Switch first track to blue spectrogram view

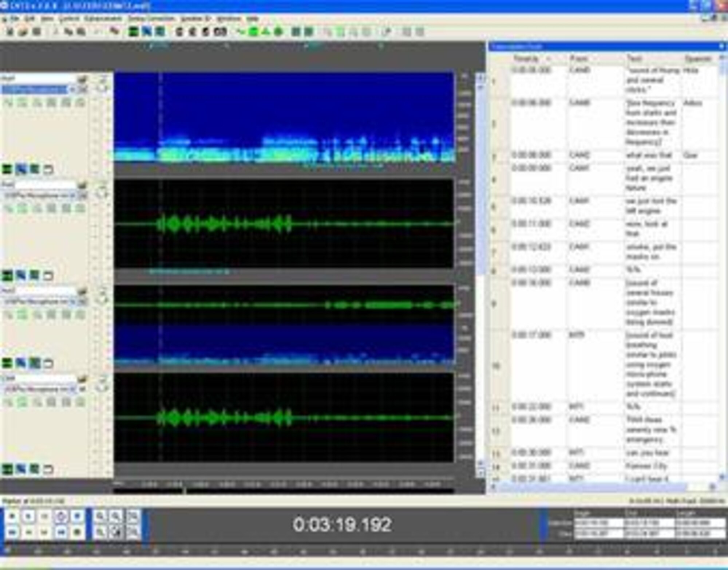21,169
